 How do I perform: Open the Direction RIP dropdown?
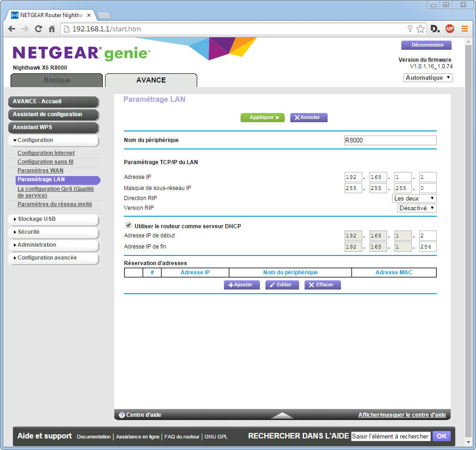pos(414,198)
